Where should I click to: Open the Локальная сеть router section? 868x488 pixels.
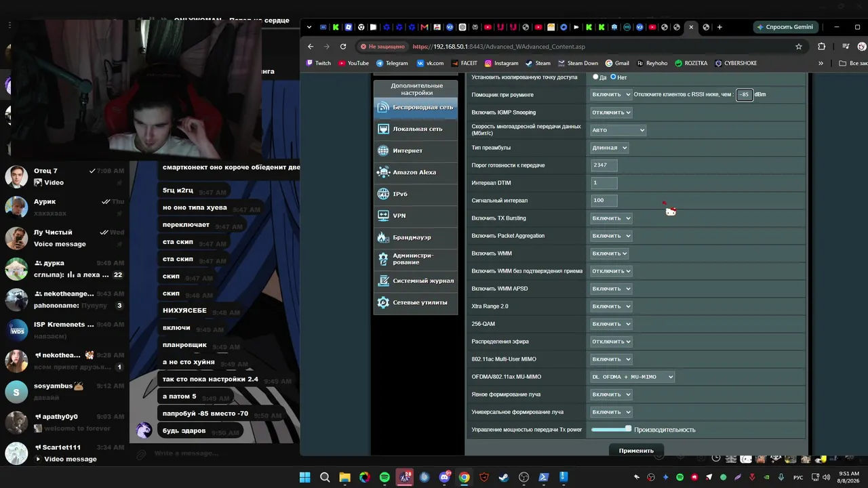[x=415, y=129]
